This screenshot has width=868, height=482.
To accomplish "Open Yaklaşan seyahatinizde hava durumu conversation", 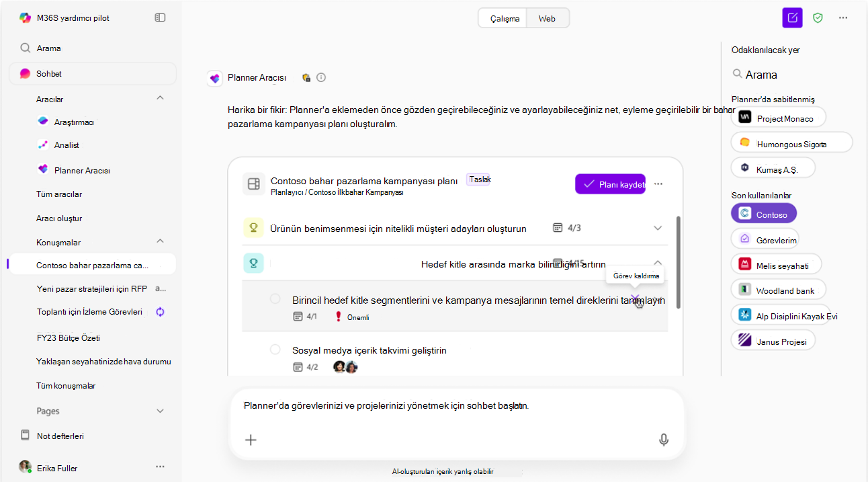I will [x=103, y=362].
